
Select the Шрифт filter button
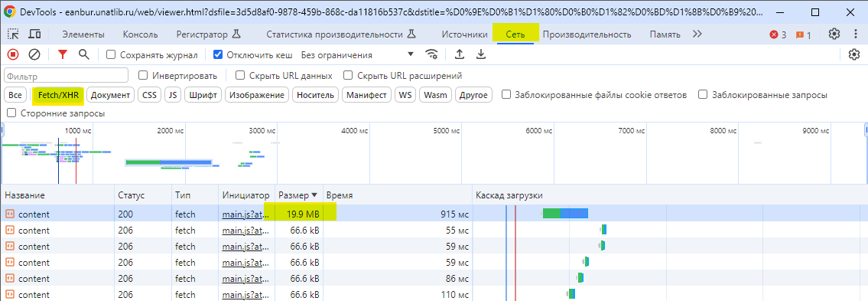point(203,95)
